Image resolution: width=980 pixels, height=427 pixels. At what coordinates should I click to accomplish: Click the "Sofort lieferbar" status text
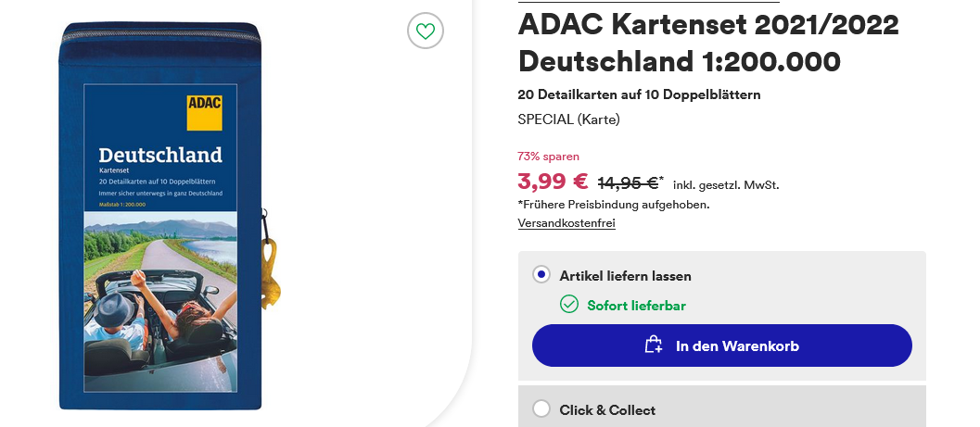[x=636, y=305]
